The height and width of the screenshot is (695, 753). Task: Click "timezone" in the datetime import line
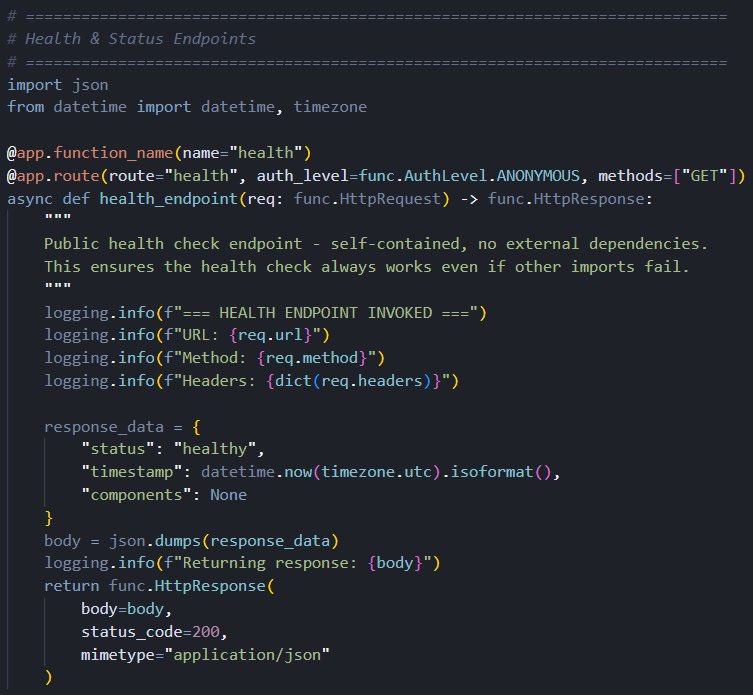click(330, 107)
